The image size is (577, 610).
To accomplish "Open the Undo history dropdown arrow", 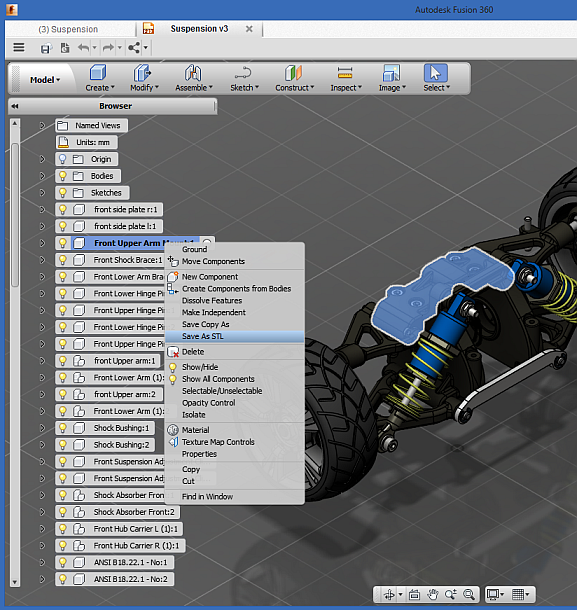I will (94, 48).
